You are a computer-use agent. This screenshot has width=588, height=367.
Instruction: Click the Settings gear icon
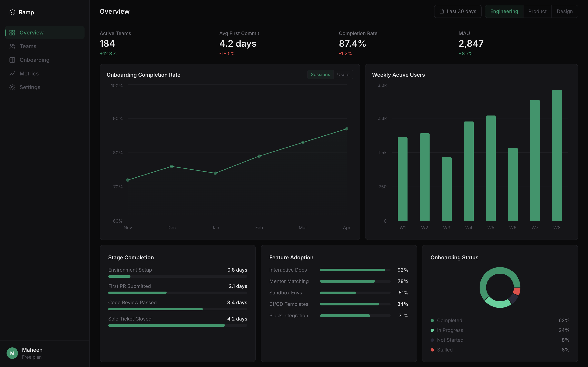point(12,87)
